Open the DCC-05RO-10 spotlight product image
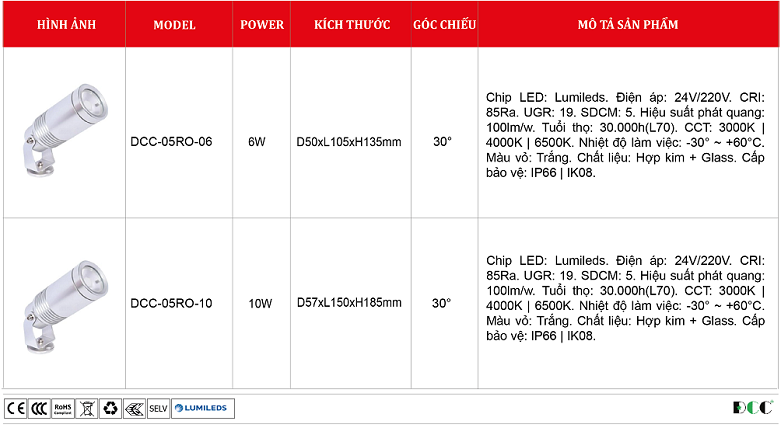 (x=63, y=301)
